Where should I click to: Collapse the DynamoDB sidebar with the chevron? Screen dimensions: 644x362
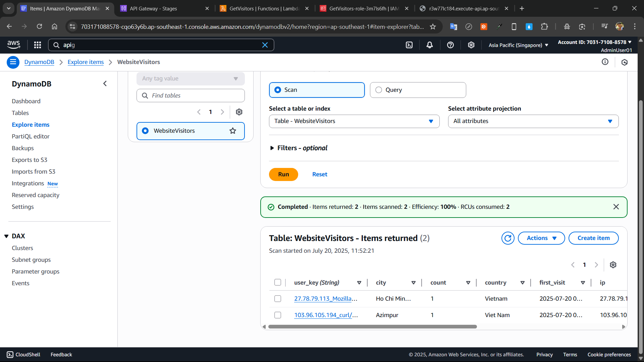(105, 83)
